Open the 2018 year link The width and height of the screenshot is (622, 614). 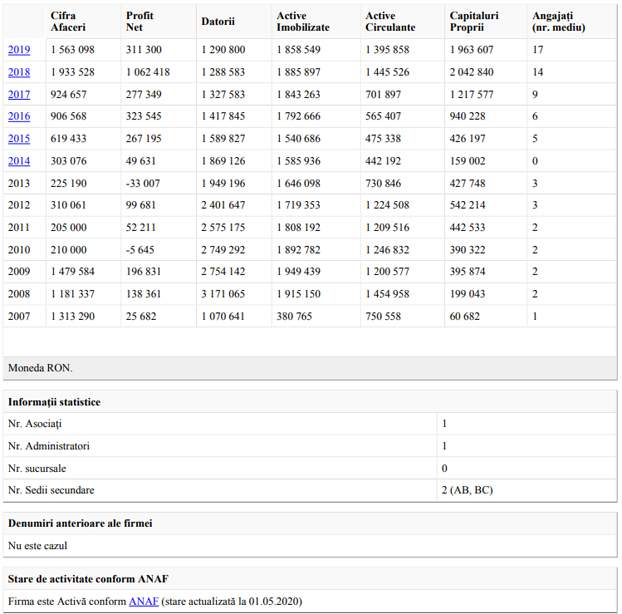[18, 72]
